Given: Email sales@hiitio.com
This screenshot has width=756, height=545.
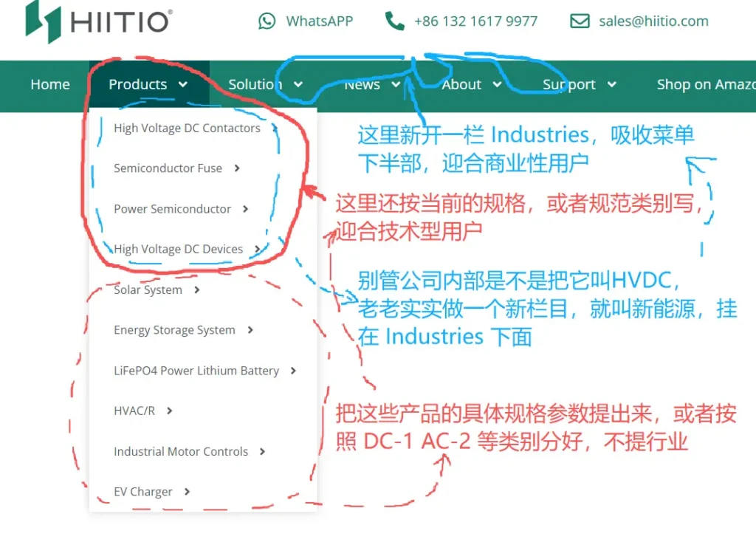Looking at the screenshot, I should pyautogui.click(x=653, y=21).
